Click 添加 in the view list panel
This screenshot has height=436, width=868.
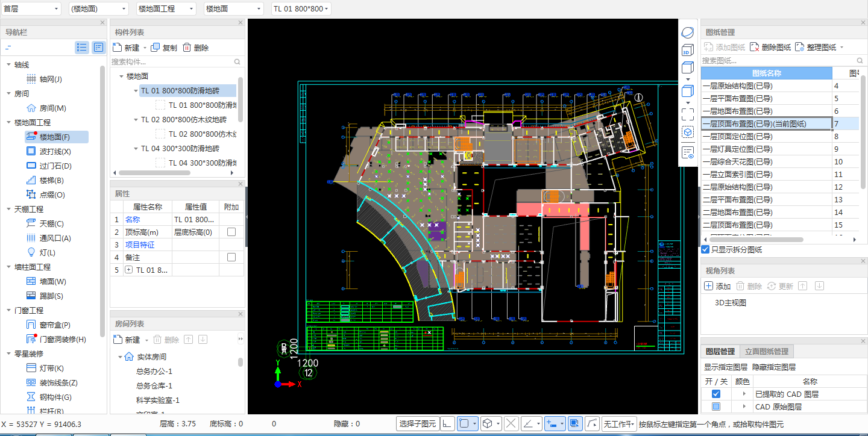click(717, 286)
